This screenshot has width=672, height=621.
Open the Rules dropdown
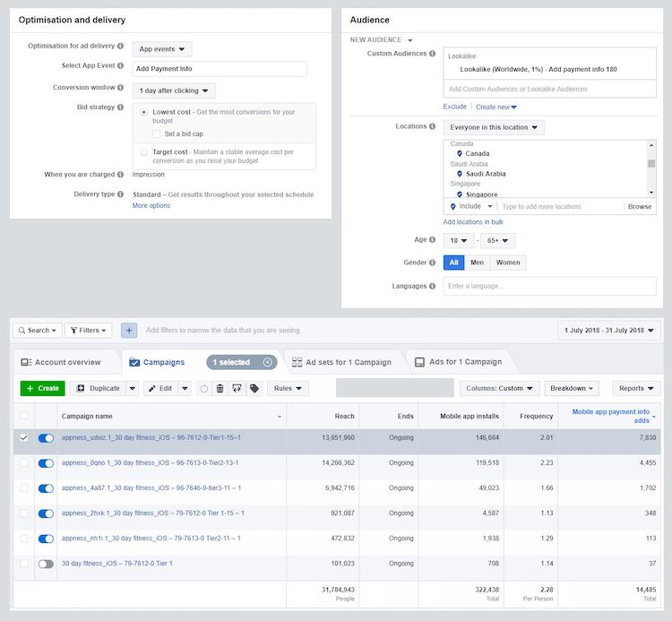click(288, 388)
